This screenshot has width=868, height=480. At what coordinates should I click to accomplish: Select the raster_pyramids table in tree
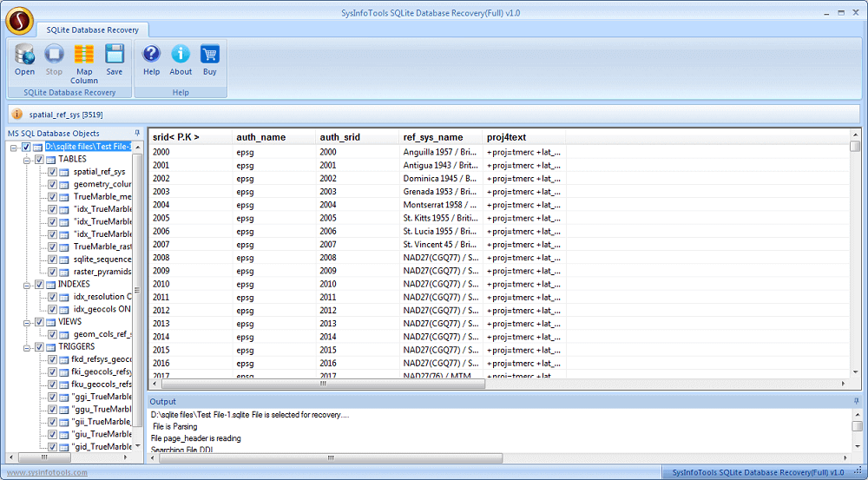click(102, 272)
